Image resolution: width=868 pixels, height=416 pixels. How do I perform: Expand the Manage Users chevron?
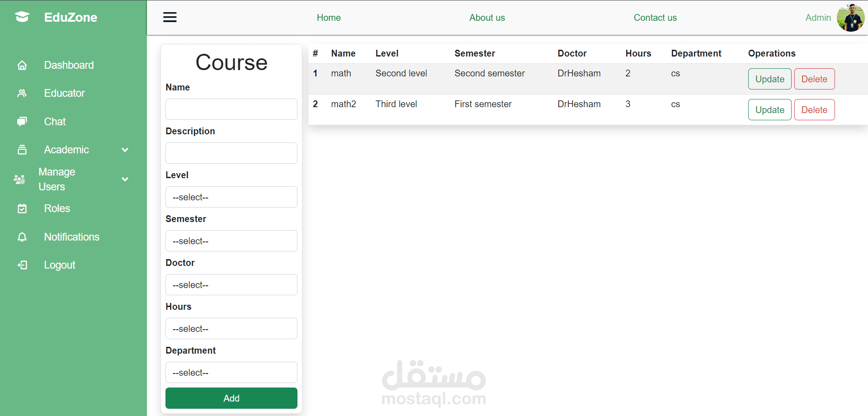click(125, 180)
